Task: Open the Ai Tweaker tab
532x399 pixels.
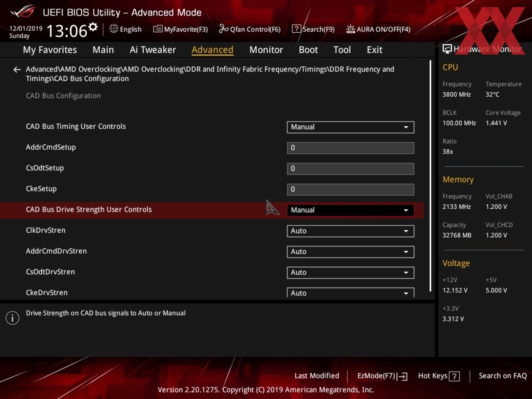Action: [x=153, y=50]
